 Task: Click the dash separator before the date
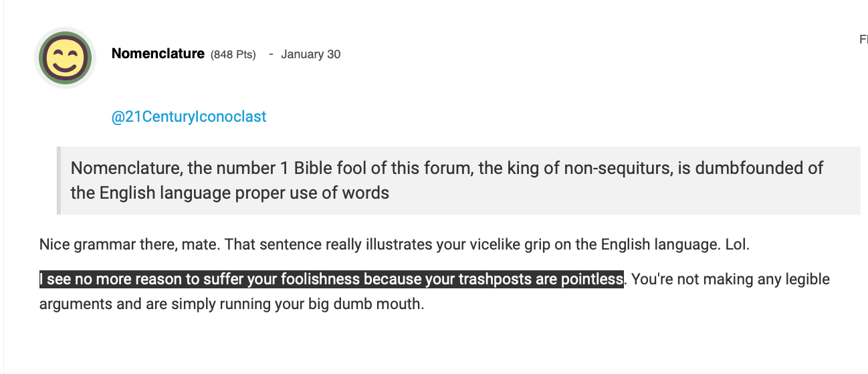[271, 55]
